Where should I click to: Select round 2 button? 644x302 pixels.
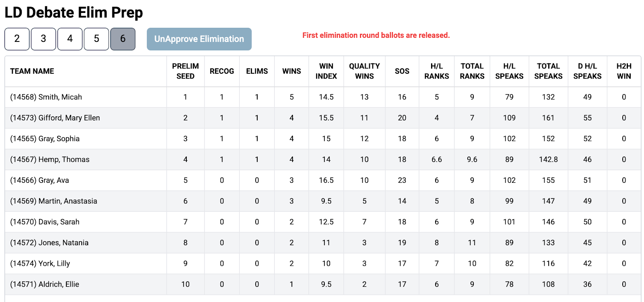[x=17, y=39]
